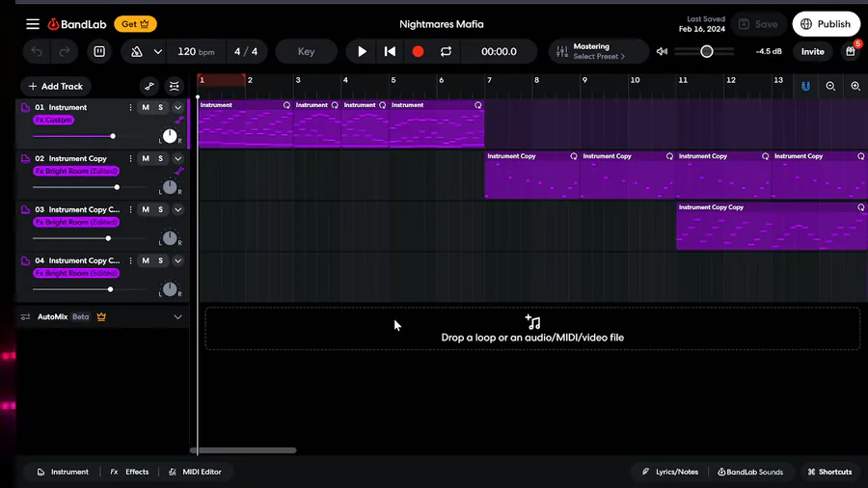Viewport: 868px width, 488px height.
Task: Add a new track
Action: [x=55, y=86]
